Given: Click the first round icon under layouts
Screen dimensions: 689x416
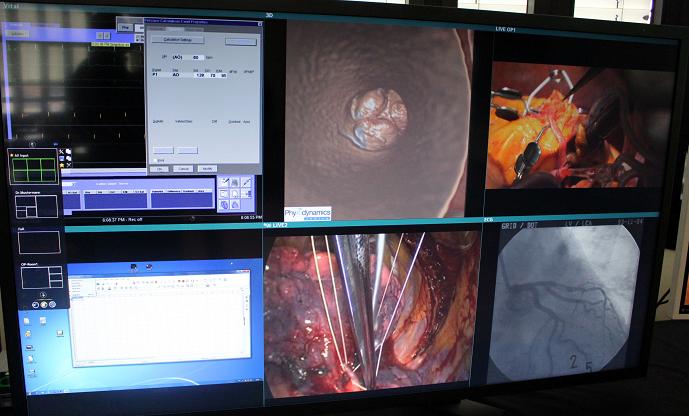Looking at the screenshot, I should coord(36,304).
